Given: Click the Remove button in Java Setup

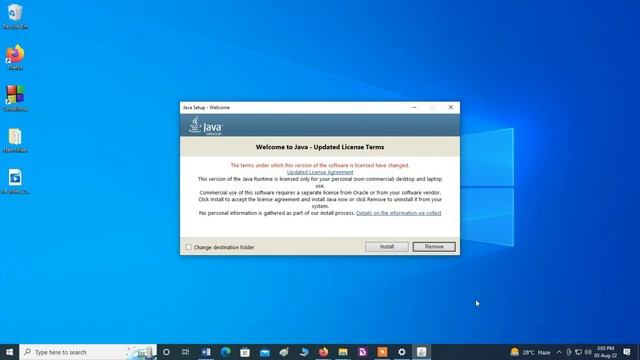Looking at the screenshot, I should pos(434,247).
